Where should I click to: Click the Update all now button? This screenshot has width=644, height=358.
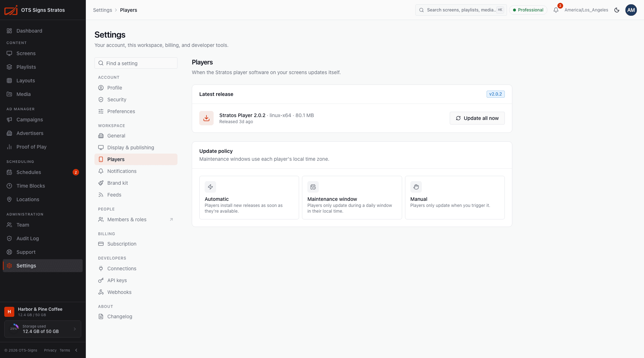coord(477,118)
